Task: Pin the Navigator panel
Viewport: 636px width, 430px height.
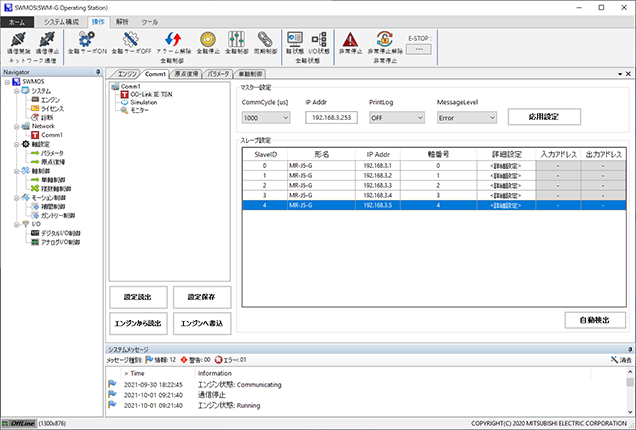Action: click(x=98, y=72)
